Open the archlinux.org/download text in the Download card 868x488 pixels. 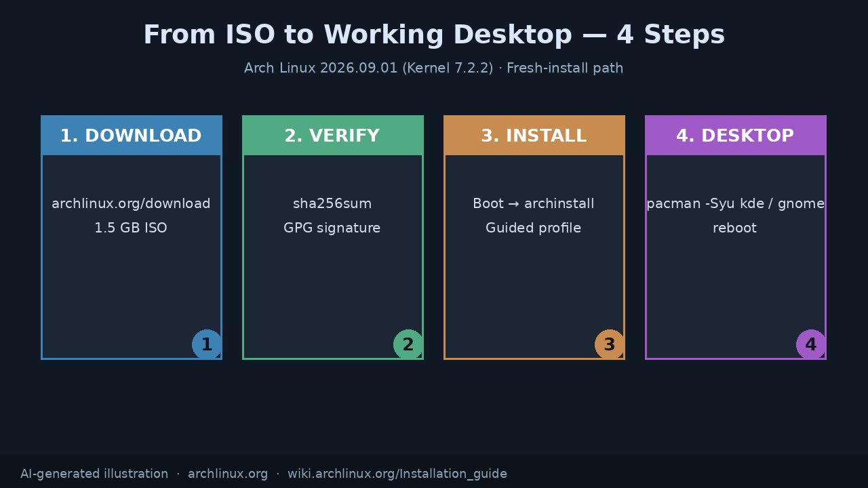pos(131,204)
